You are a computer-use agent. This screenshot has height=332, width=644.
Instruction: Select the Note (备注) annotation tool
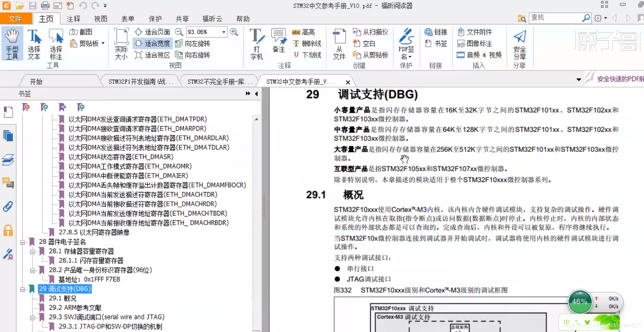coord(278,41)
